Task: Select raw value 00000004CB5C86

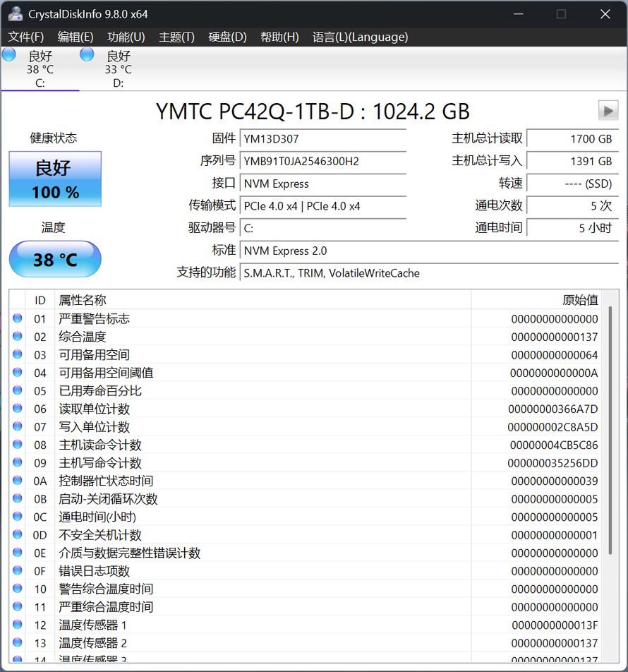Action: (554, 445)
